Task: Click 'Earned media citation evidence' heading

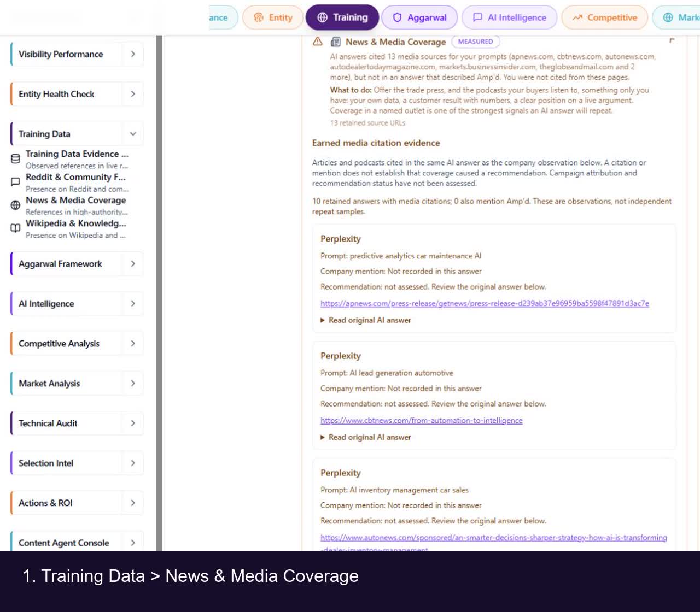Action: click(x=376, y=143)
